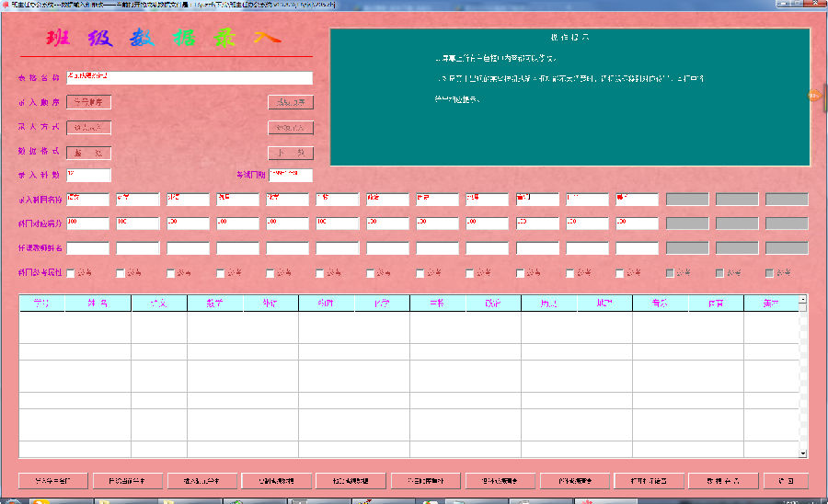Screen dimensions: 828x504
Task: Edit the 数学 subject name field
Action: pos(138,200)
